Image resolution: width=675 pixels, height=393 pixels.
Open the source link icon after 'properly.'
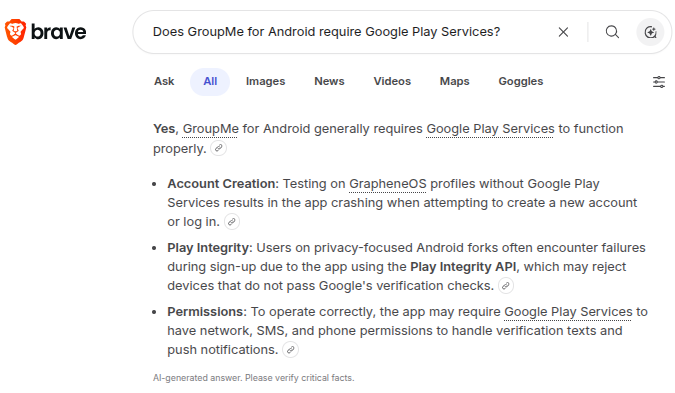pos(219,148)
